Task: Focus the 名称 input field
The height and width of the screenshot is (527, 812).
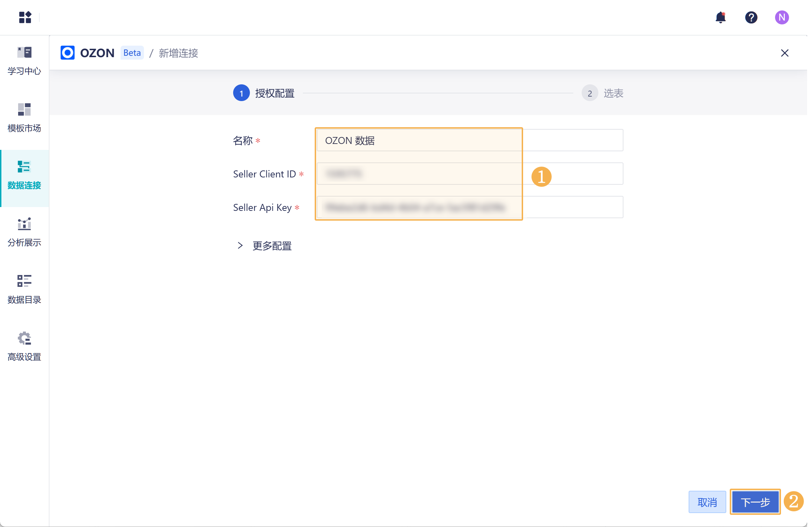Action: (x=470, y=140)
